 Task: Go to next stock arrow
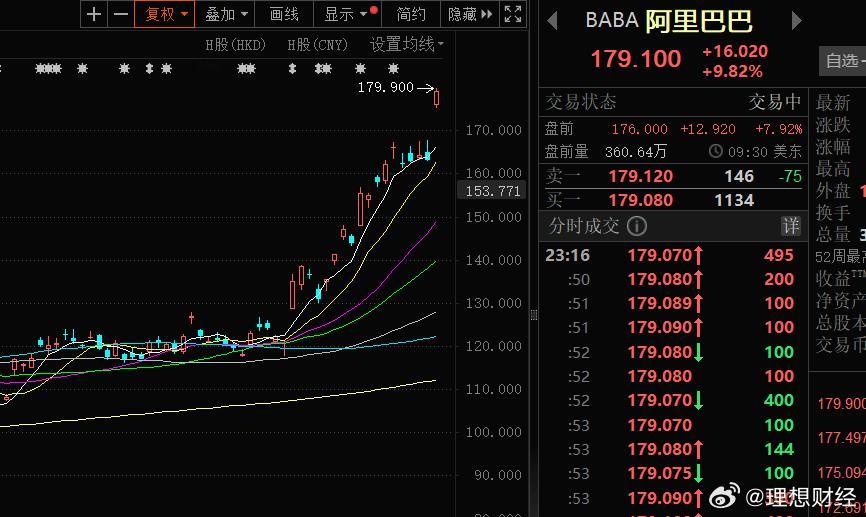click(796, 21)
